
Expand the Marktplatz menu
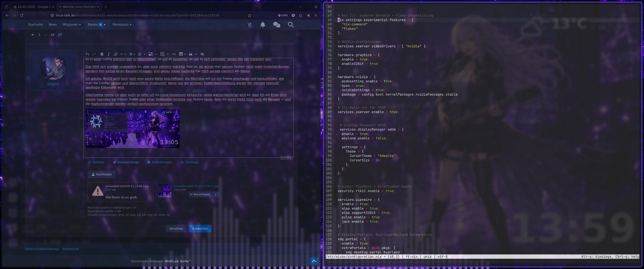(122, 24)
